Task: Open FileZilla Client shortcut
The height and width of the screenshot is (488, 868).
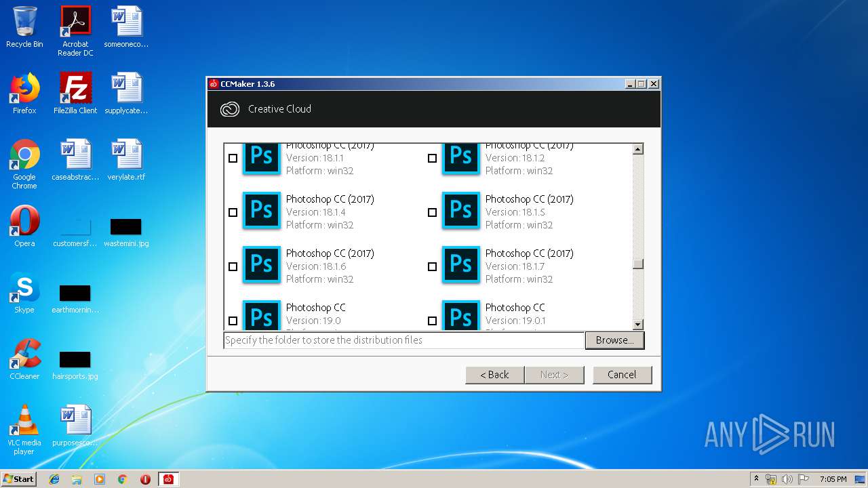Action: pos(75,94)
